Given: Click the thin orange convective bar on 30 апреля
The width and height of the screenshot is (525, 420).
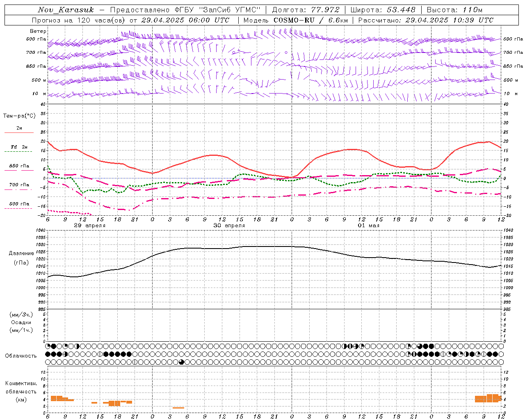Looking at the screenshot, I should [178, 408].
